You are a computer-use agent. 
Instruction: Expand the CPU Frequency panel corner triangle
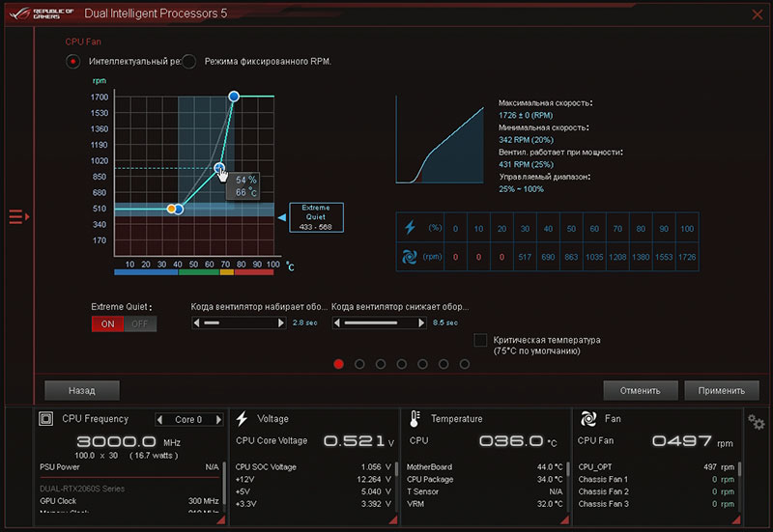coord(221,519)
